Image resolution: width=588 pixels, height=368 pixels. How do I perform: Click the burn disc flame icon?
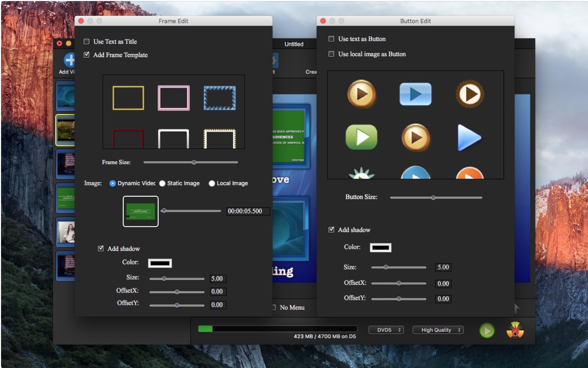click(515, 330)
